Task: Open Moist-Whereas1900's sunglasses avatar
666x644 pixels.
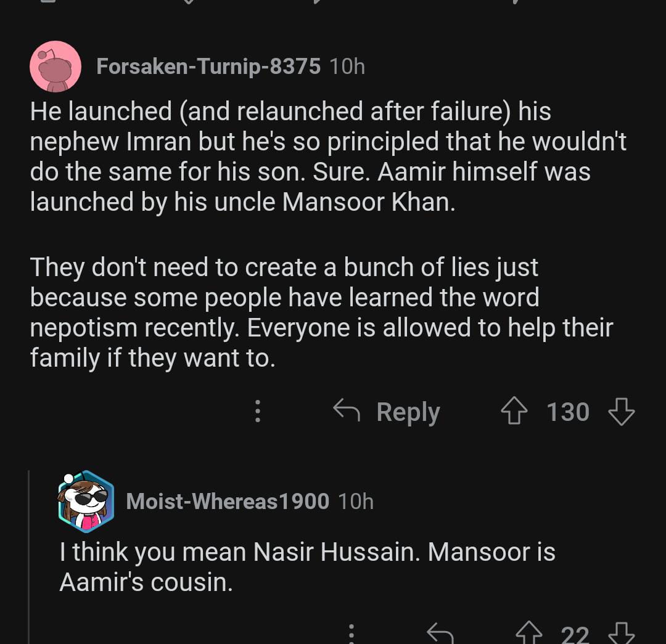Action: pos(86,500)
